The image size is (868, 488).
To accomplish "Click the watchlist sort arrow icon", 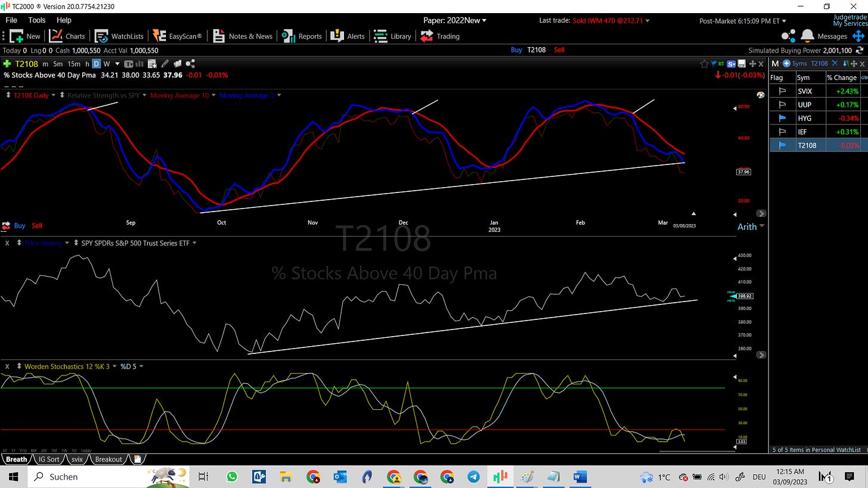I will point(847,64).
